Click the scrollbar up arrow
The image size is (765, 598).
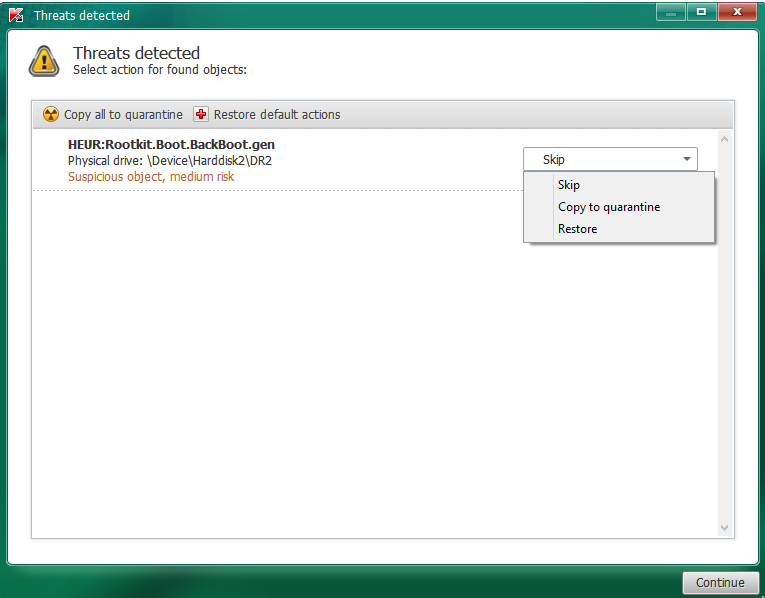click(x=725, y=139)
